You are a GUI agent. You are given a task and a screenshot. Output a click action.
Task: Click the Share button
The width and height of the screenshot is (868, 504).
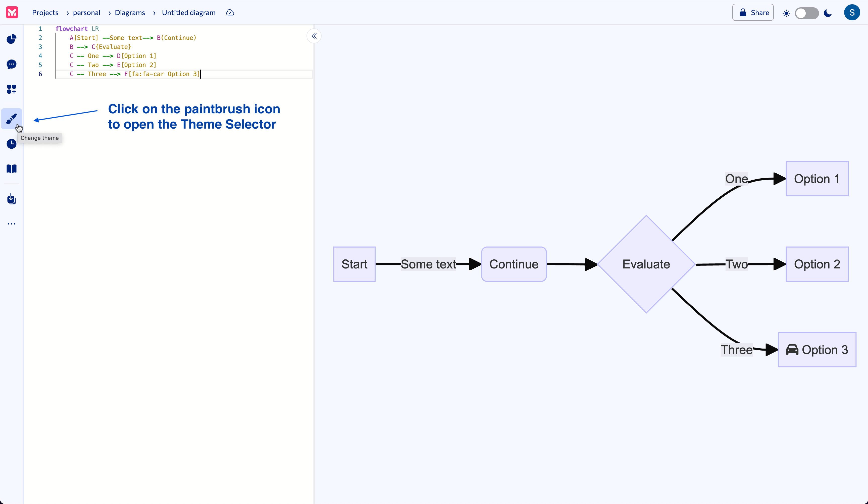click(x=753, y=12)
